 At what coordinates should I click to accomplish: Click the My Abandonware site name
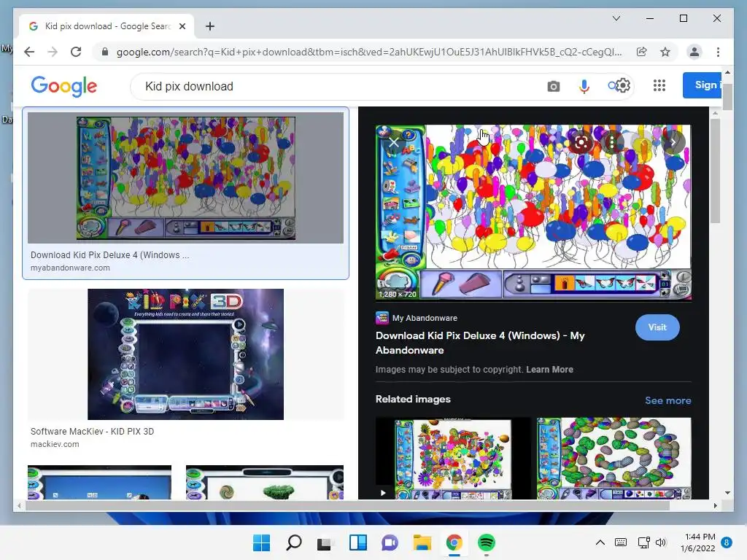tap(425, 318)
